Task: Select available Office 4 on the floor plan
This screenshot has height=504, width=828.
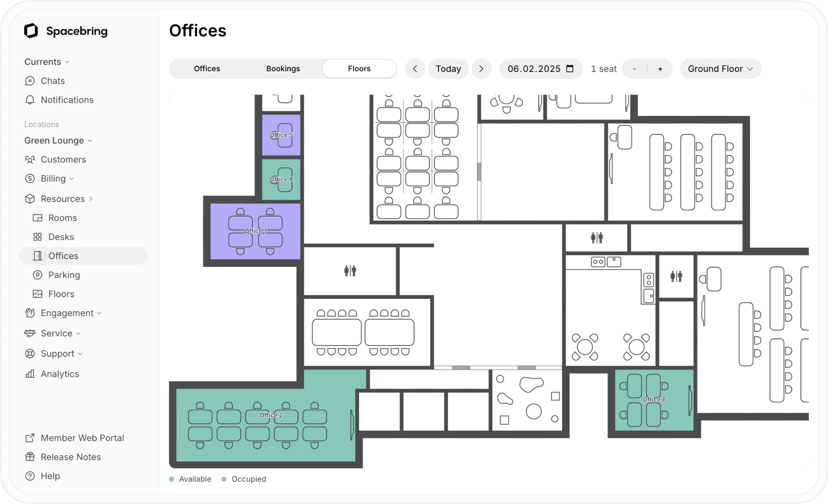Action: pyautogui.click(x=281, y=179)
